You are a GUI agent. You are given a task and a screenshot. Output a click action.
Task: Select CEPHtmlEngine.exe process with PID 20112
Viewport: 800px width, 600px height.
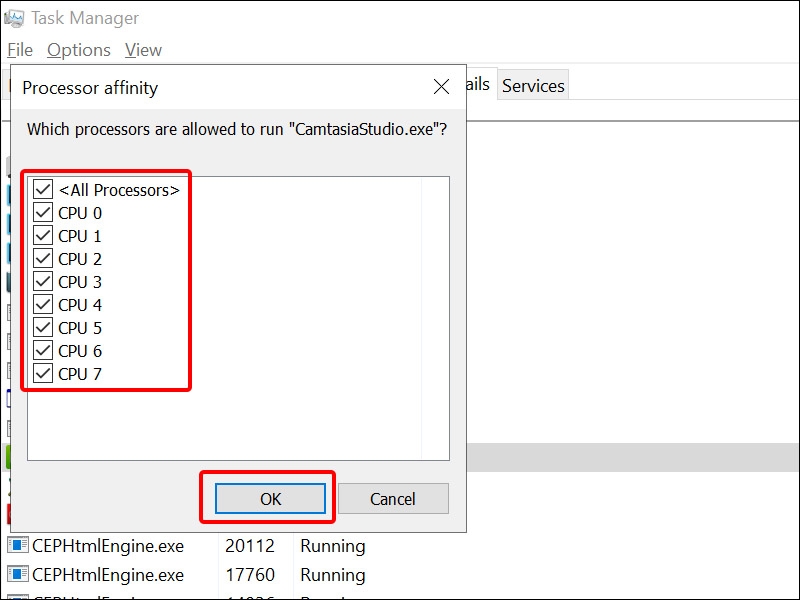click(108, 546)
